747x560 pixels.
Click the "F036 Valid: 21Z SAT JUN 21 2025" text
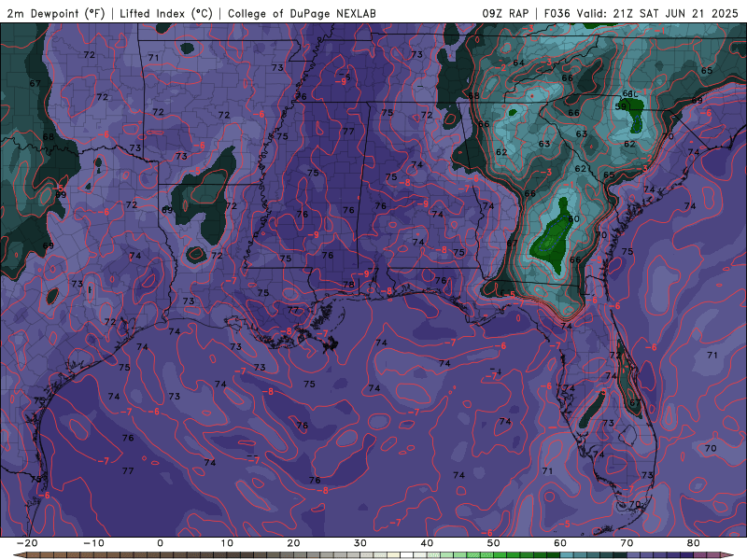641,13
